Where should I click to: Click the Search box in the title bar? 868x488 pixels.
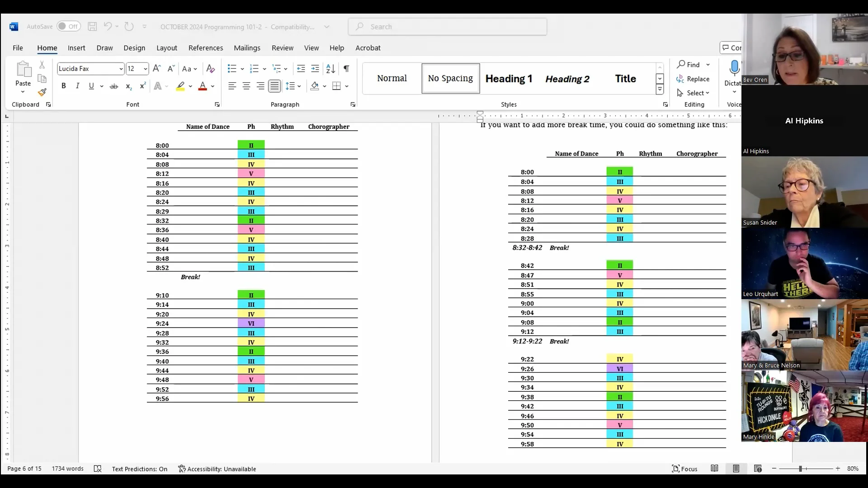click(448, 27)
